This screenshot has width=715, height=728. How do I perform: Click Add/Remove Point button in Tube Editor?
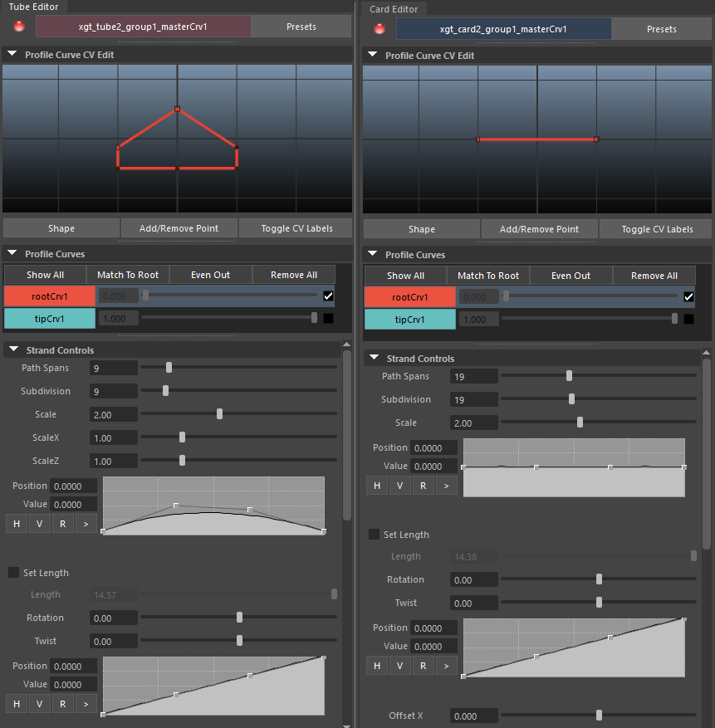[x=179, y=228]
